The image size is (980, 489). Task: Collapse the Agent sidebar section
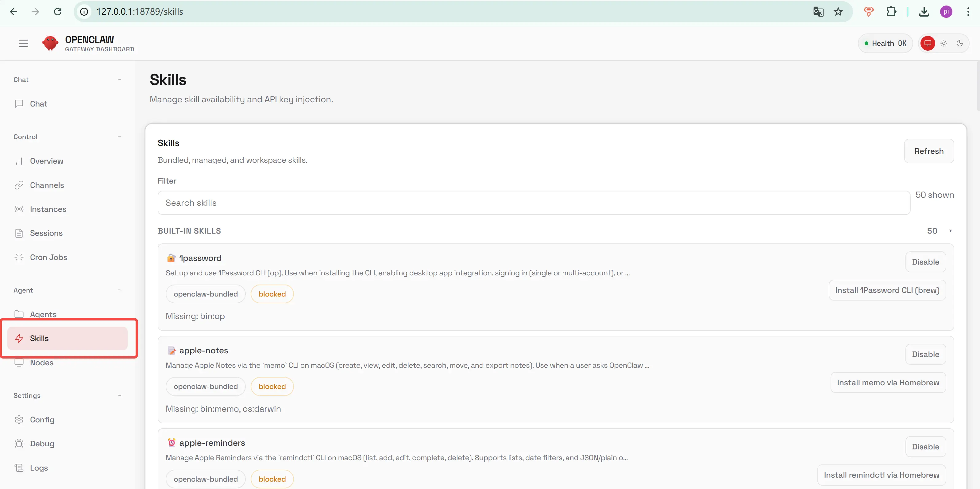pyautogui.click(x=119, y=290)
